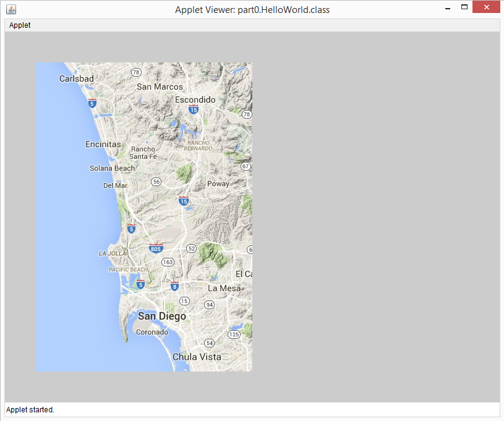Image resolution: width=504 pixels, height=421 pixels.
Task: Click the Interstate 15 shield near Poway
Action: [184, 201]
